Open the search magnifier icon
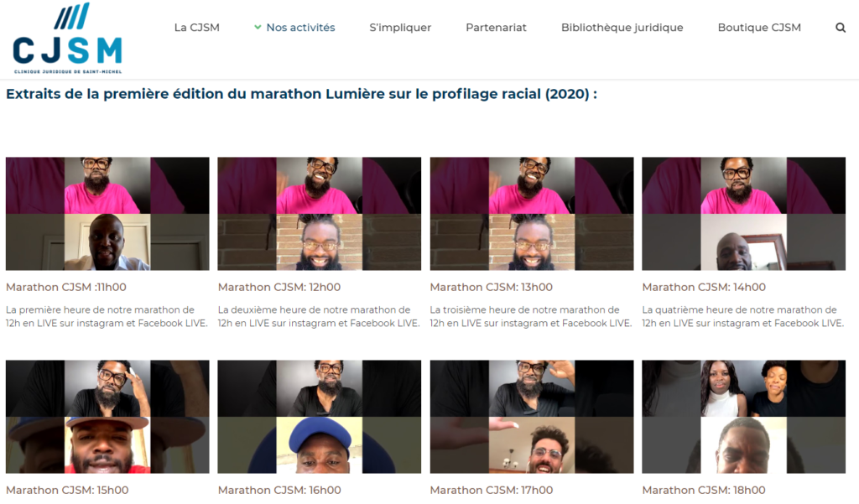859x504 pixels. click(841, 28)
